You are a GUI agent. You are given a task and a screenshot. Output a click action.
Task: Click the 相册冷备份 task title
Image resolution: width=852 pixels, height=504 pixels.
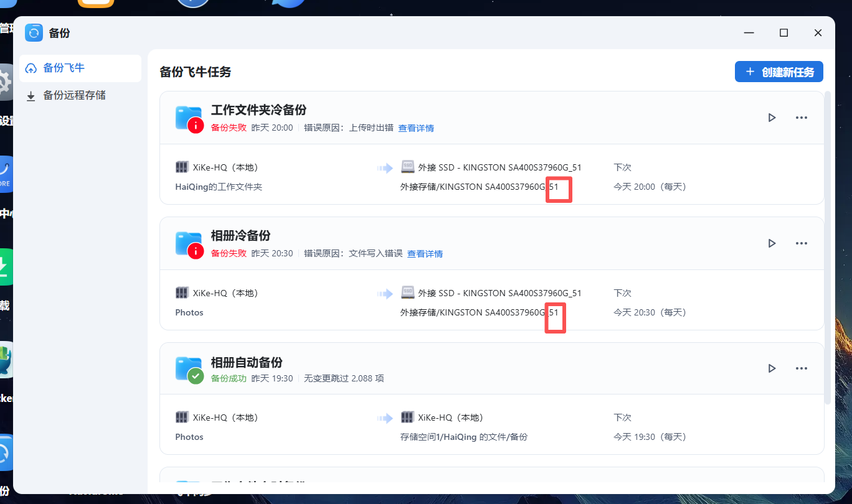tap(240, 236)
